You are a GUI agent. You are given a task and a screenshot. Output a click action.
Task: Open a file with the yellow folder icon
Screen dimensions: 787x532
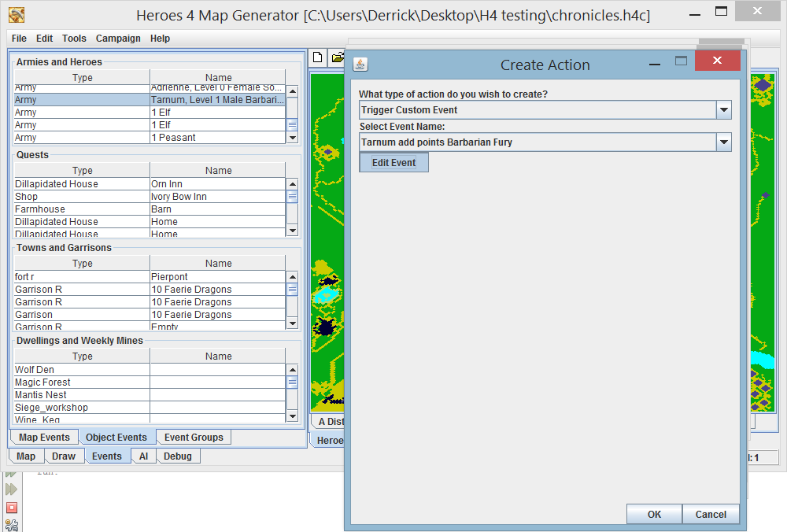click(x=338, y=57)
